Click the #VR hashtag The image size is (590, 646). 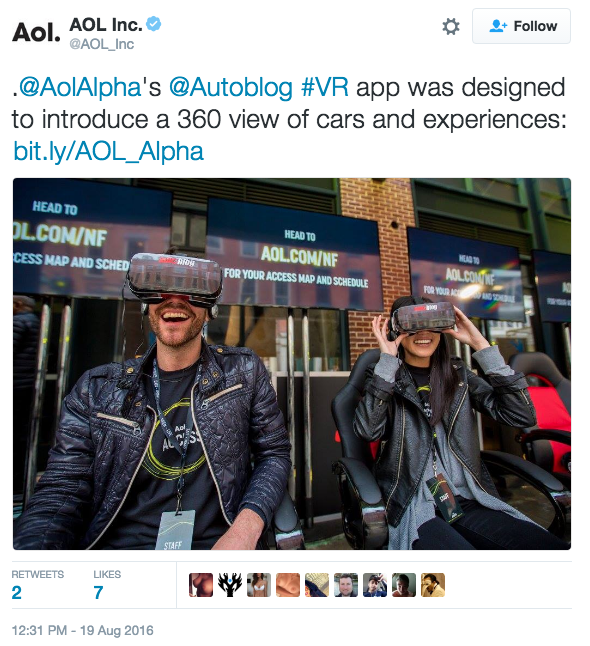coord(325,87)
